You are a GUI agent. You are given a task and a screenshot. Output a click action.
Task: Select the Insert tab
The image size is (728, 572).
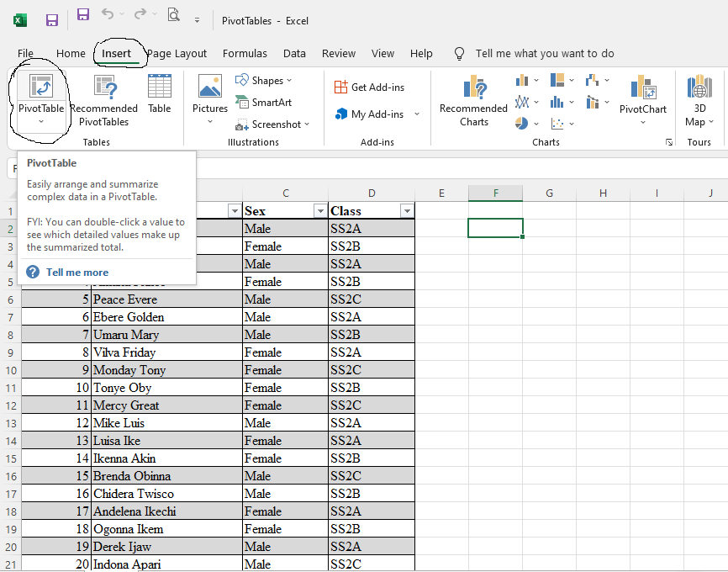(117, 54)
